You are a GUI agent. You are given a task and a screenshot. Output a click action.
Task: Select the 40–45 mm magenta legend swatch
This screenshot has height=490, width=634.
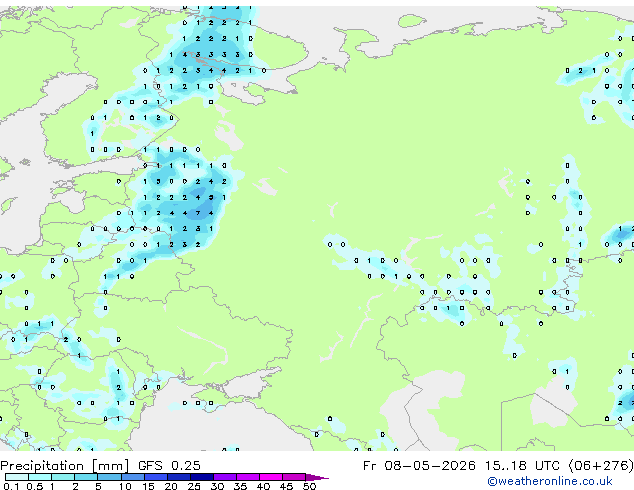271,477
